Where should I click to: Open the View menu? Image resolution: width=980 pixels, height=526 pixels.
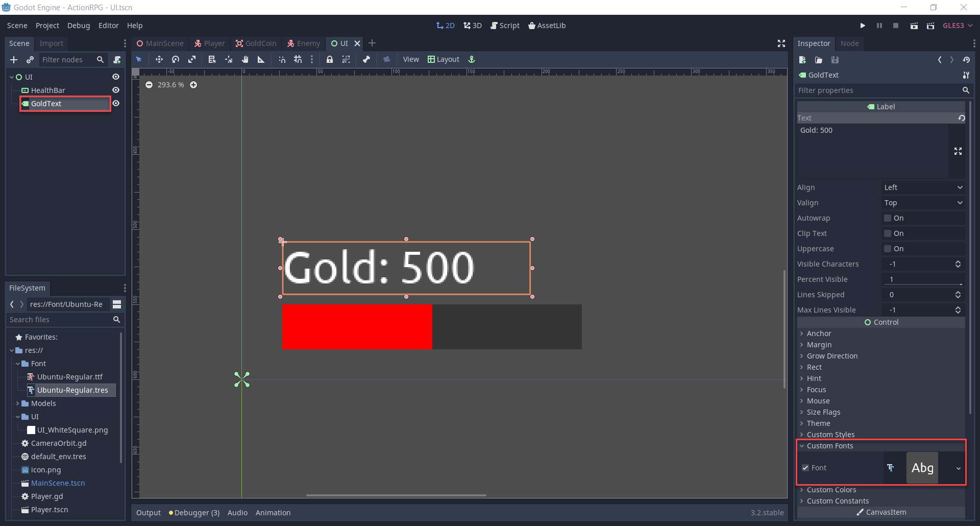[x=411, y=59]
